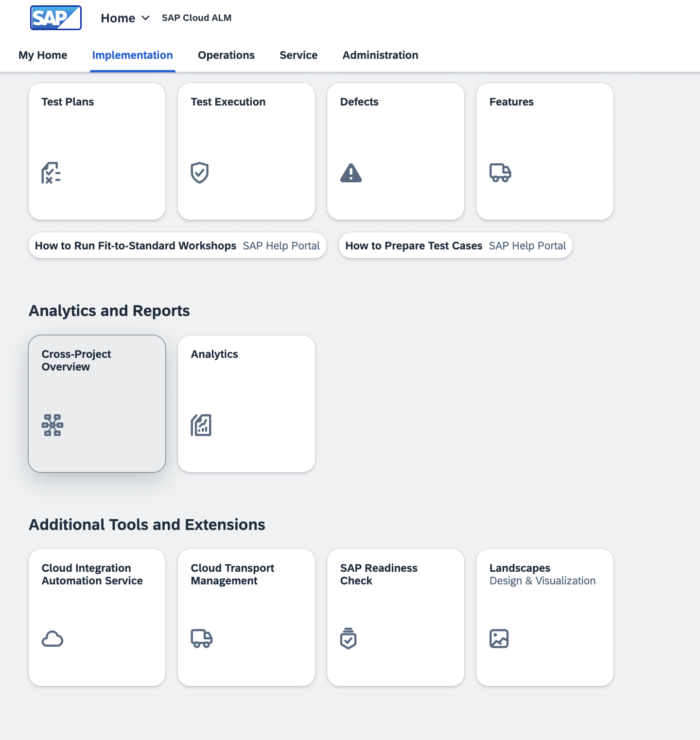This screenshot has height=740, width=700.
Task: Switch to the My Home tab
Action: click(43, 55)
